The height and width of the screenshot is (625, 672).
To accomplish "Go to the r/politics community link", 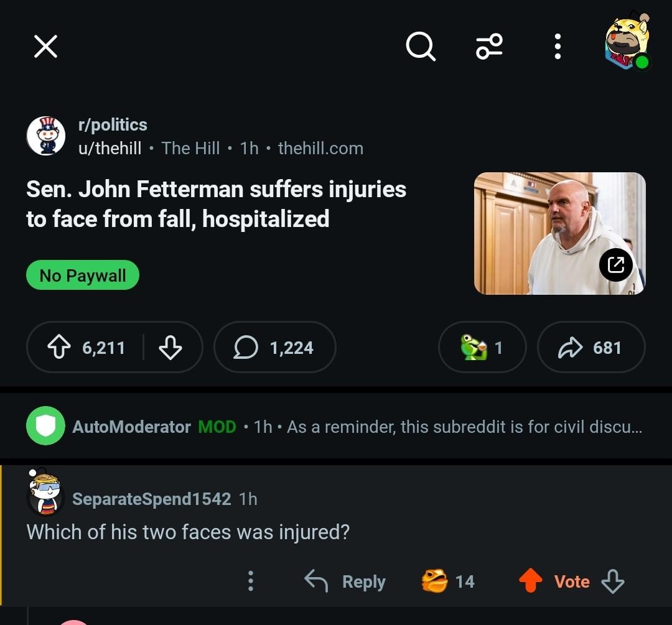I will [x=113, y=124].
